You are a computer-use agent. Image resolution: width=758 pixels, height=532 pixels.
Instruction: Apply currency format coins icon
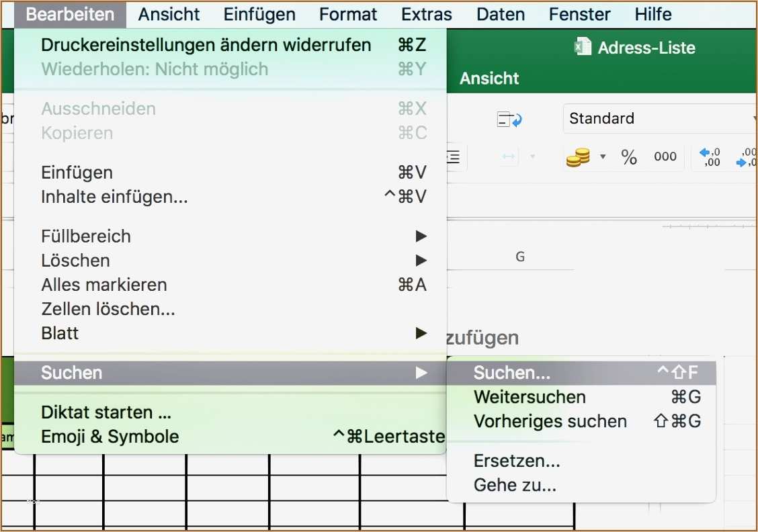click(578, 157)
